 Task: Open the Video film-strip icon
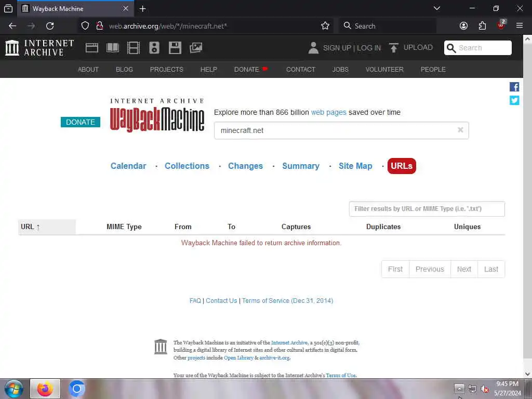pyautogui.click(x=134, y=48)
